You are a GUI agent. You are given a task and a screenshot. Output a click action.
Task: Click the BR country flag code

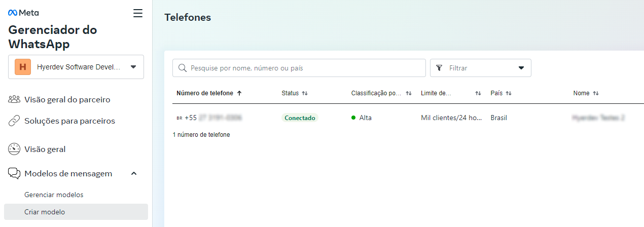tap(180, 118)
